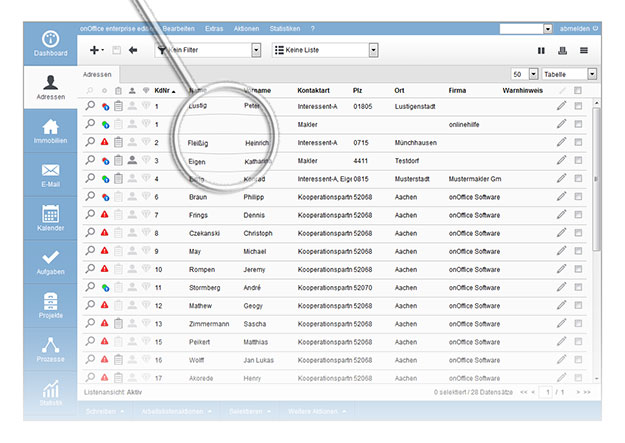625x443 pixels.
Task: Open the Prozesse module
Action: coord(50,349)
